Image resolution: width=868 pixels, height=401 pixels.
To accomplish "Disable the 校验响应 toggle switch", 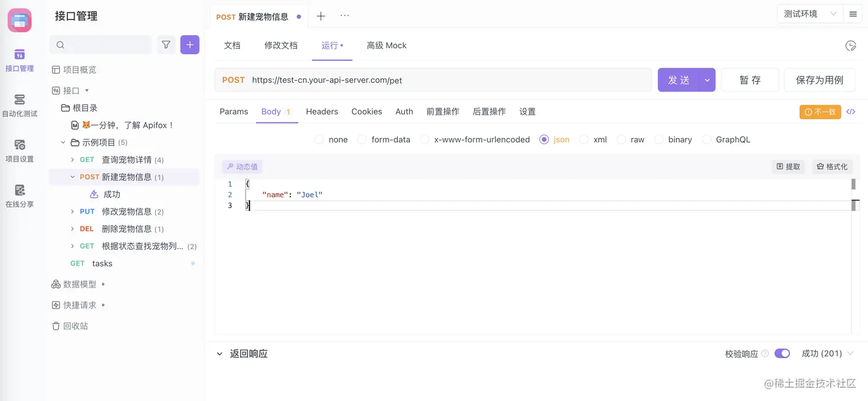I will (782, 353).
